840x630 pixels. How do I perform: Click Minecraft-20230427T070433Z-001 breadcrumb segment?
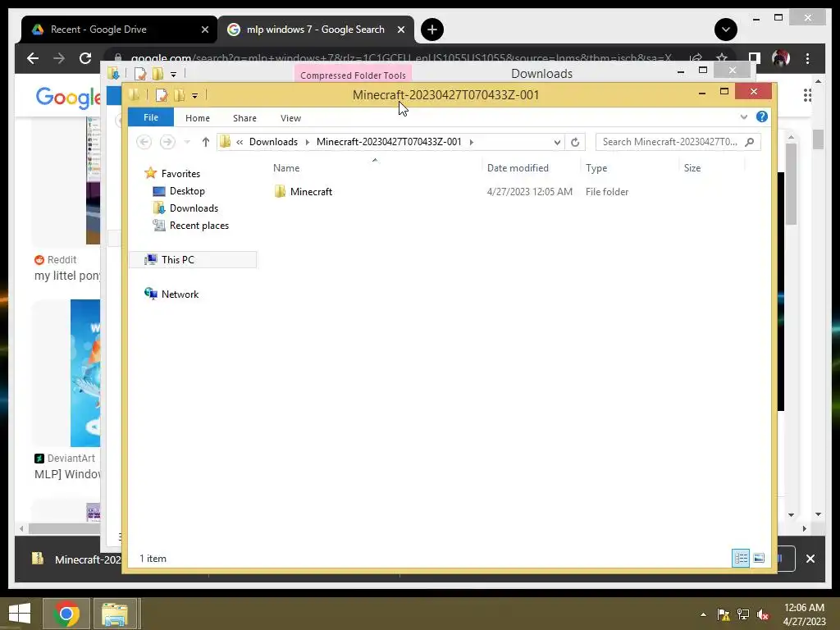click(389, 141)
